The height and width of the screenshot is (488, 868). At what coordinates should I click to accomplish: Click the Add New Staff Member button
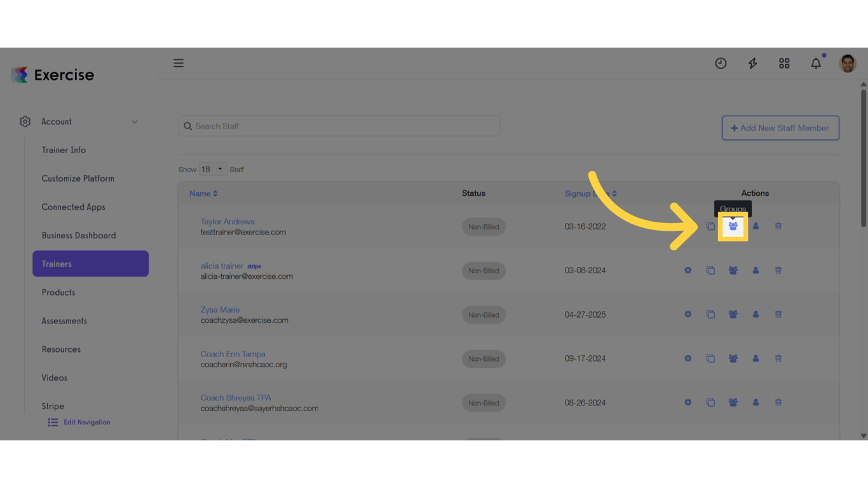[780, 128]
